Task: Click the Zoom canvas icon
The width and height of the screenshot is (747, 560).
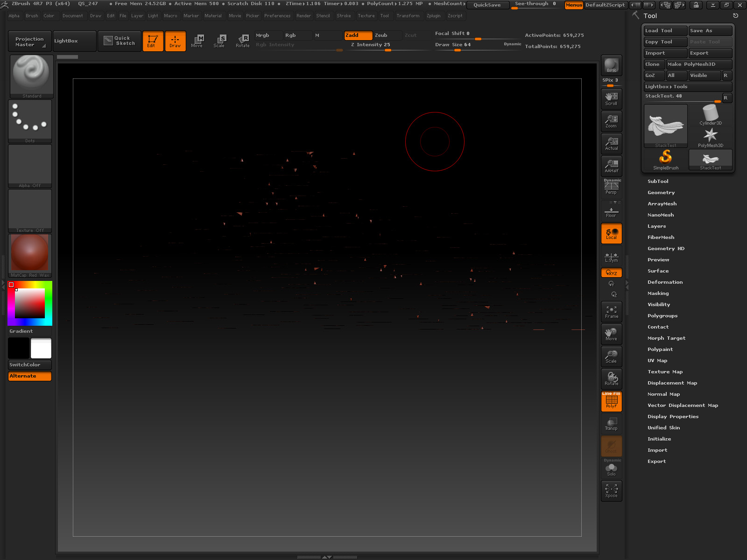Action: (611, 121)
